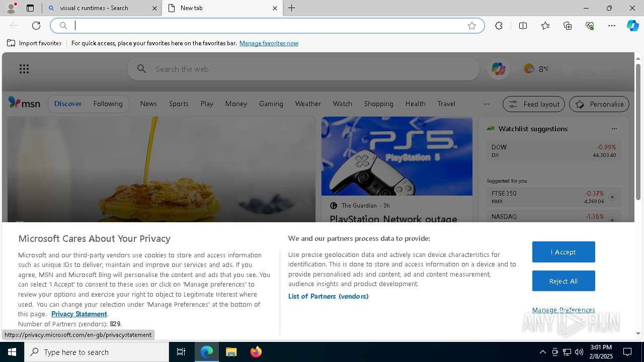Image resolution: width=644 pixels, height=362 pixels.
Task: Open the Weather category
Action: pos(308,104)
